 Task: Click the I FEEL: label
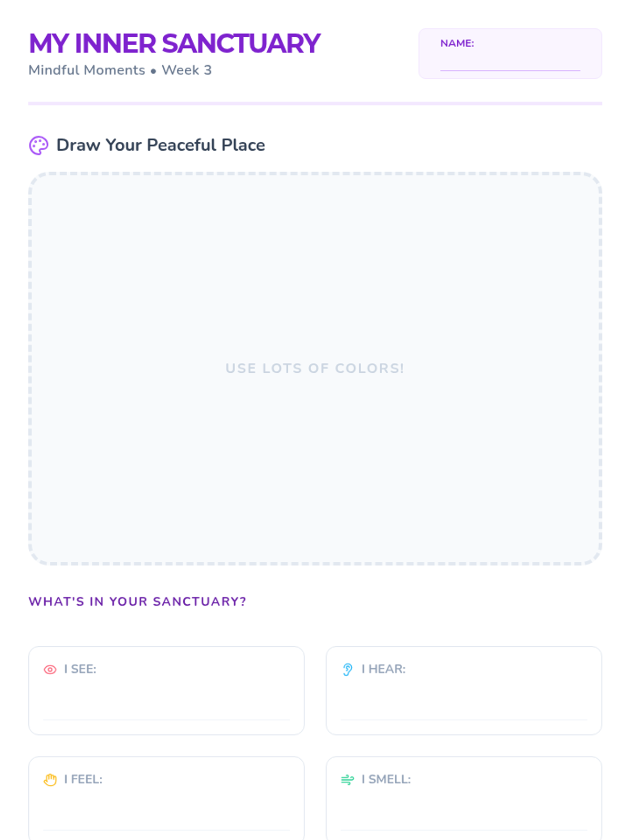(83, 780)
